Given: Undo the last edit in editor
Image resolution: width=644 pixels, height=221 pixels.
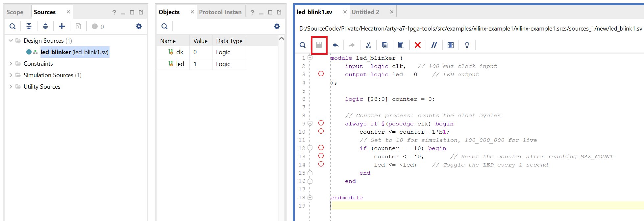Looking at the screenshot, I should (335, 45).
